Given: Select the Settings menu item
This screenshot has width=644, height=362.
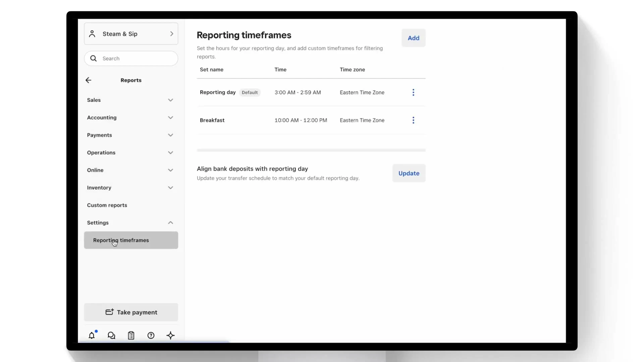Looking at the screenshot, I should pyautogui.click(x=131, y=223).
